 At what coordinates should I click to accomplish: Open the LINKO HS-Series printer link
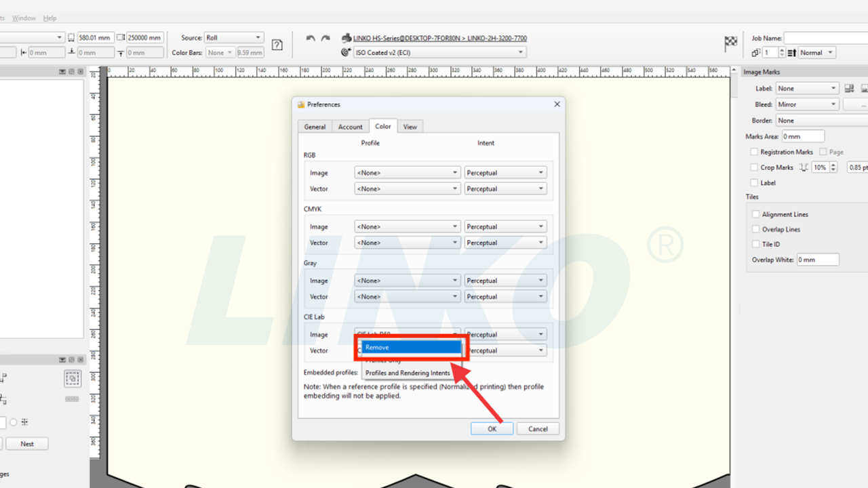440,38
